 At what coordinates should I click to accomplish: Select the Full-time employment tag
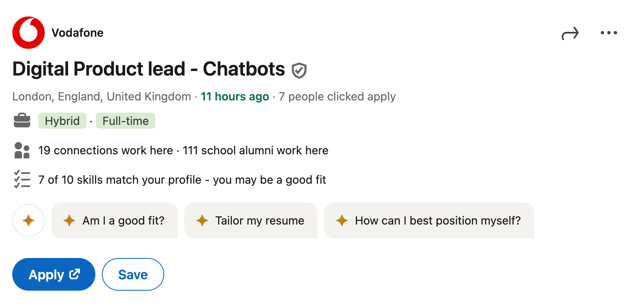(125, 120)
